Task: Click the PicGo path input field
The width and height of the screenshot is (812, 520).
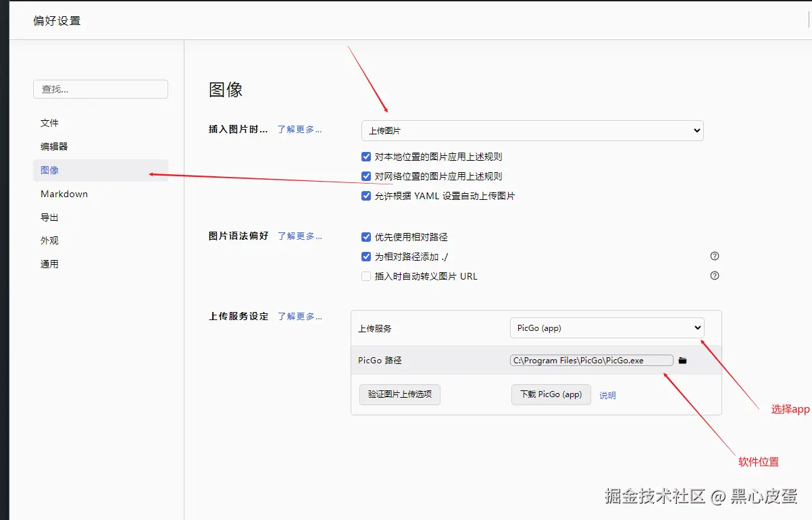Action: click(x=592, y=361)
